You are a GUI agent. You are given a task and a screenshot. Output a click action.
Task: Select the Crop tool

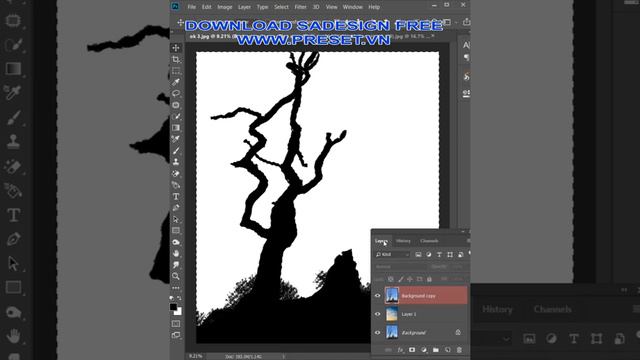[176, 60]
